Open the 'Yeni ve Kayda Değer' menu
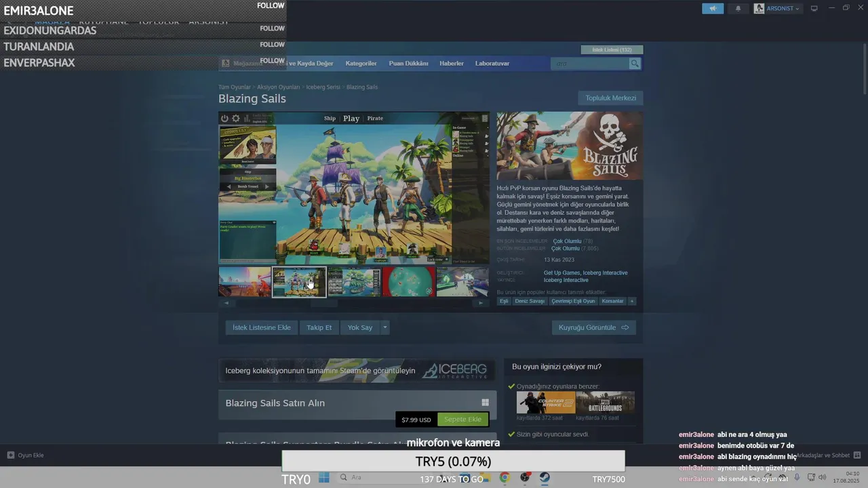 pyautogui.click(x=304, y=64)
